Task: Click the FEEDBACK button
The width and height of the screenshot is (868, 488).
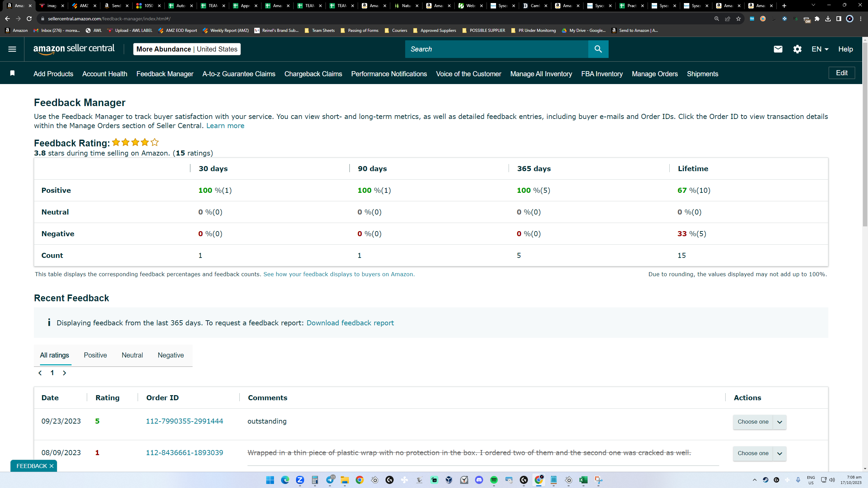Action: coord(32,466)
